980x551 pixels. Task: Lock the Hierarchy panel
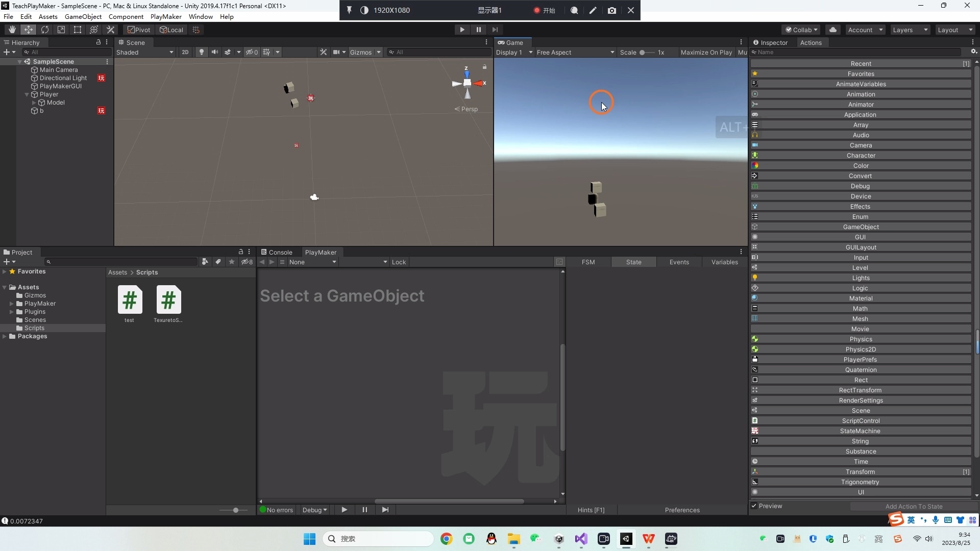point(99,42)
